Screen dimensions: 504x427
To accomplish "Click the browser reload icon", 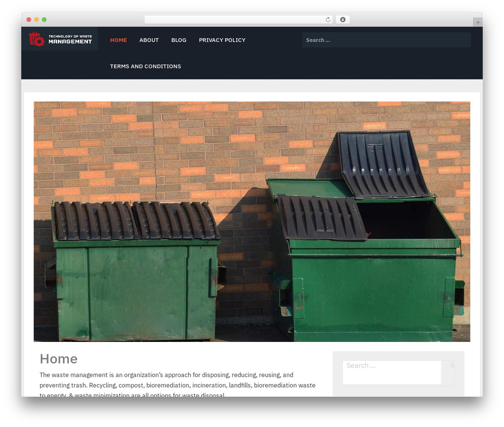I will pyautogui.click(x=328, y=20).
